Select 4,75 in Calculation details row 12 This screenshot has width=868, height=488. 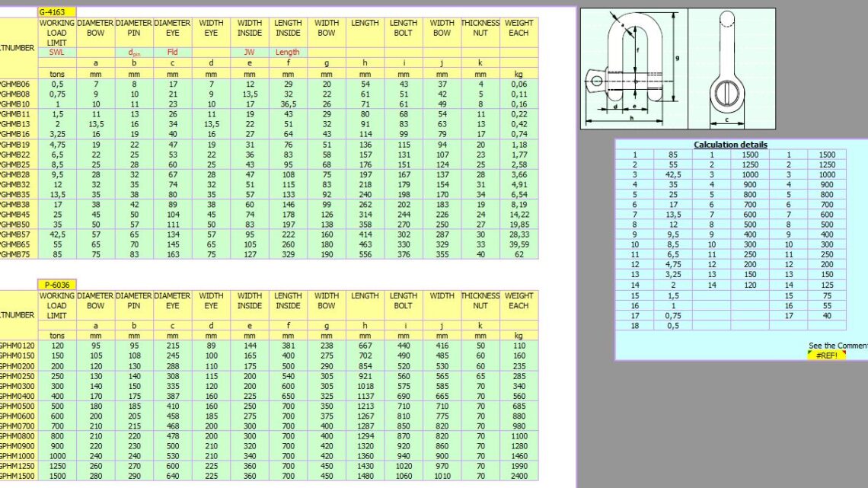(672, 264)
